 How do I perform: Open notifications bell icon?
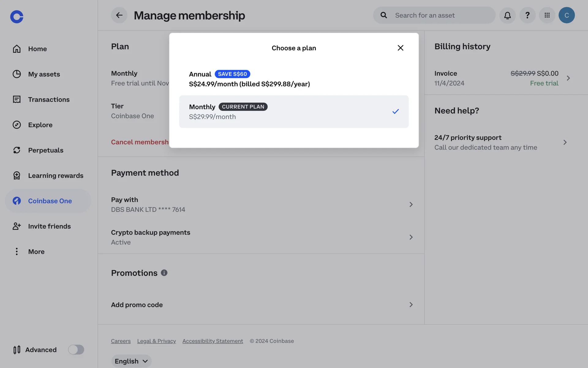[x=507, y=15]
